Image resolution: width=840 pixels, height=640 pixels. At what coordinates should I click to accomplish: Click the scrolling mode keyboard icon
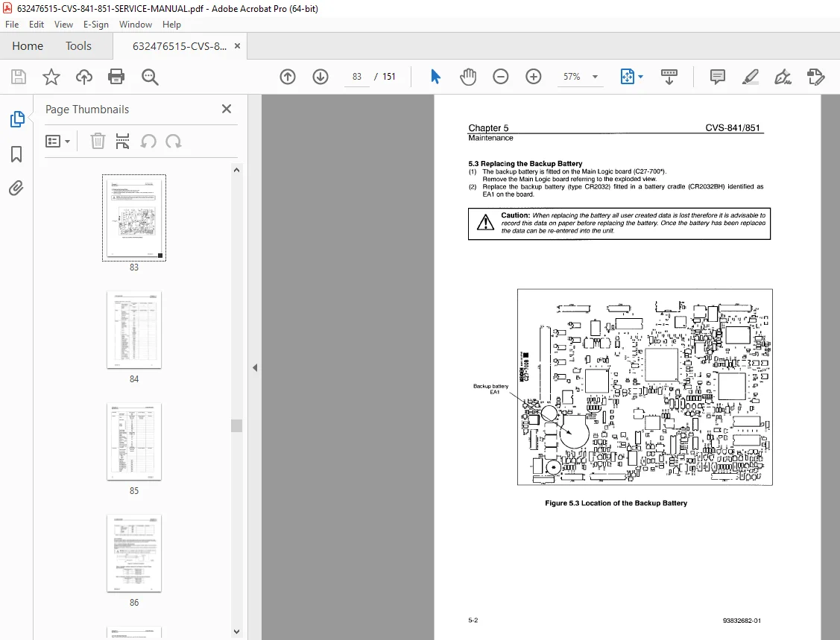(x=669, y=77)
